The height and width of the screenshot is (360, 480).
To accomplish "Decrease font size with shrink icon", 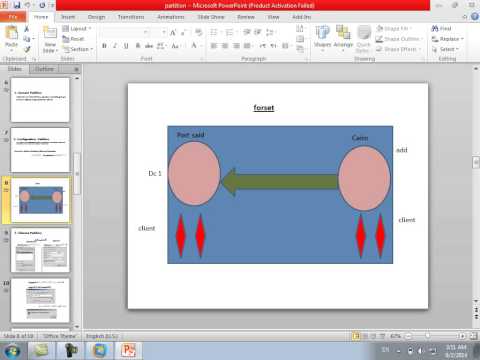I will 184,32.
